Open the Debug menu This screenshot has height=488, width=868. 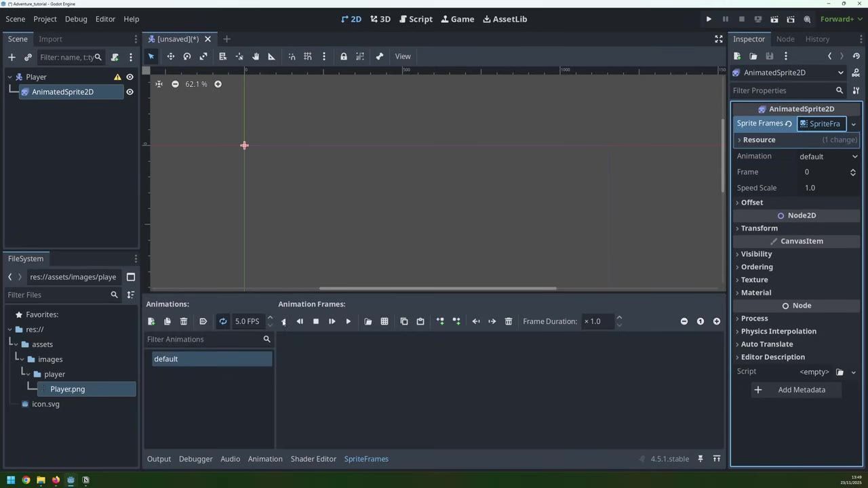click(76, 19)
